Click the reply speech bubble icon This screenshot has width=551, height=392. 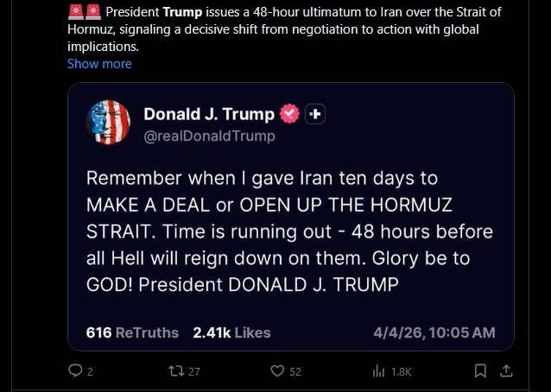point(74,371)
